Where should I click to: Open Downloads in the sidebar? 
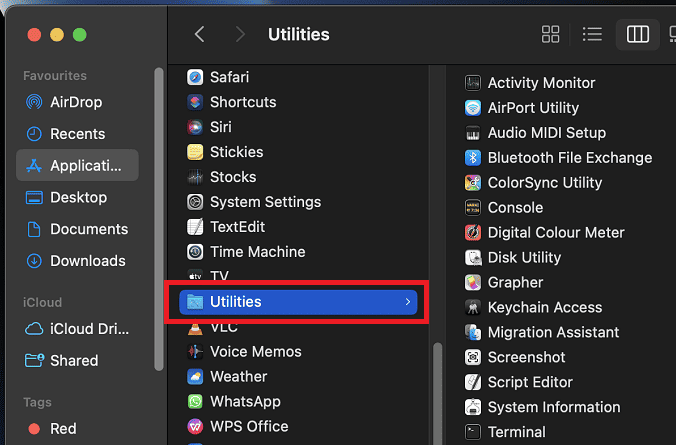click(x=87, y=261)
